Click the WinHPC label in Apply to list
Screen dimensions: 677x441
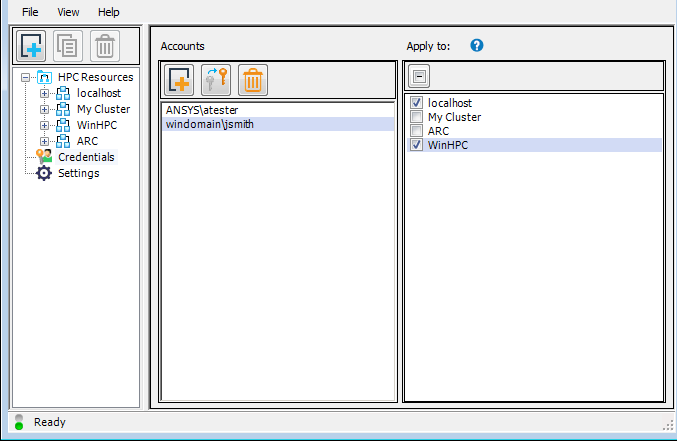click(x=448, y=145)
